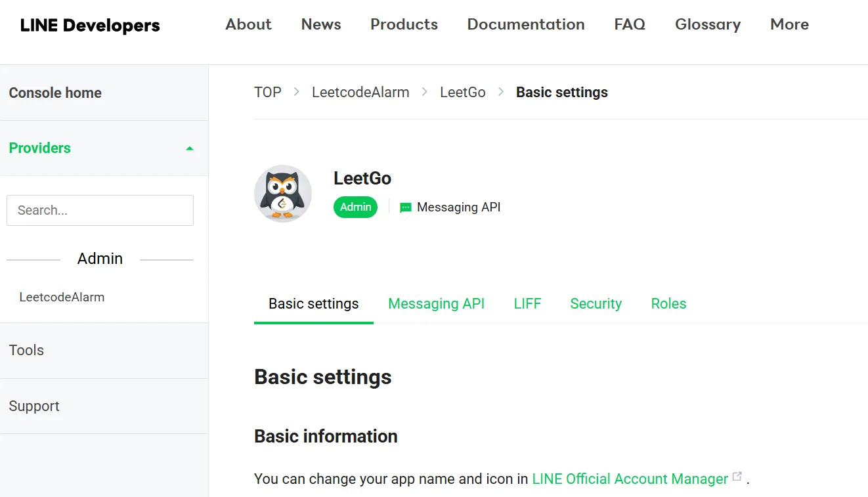Select the Security tab
868x497 pixels.
click(596, 303)
